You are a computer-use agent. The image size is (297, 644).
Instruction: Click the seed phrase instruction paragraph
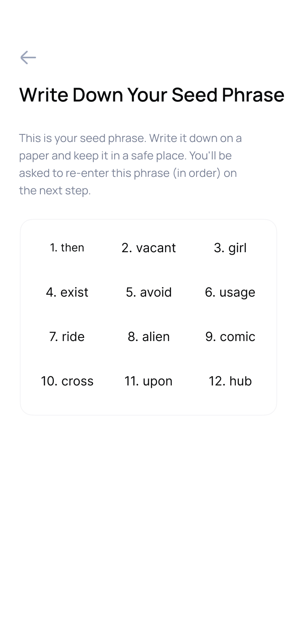(131, 164)
